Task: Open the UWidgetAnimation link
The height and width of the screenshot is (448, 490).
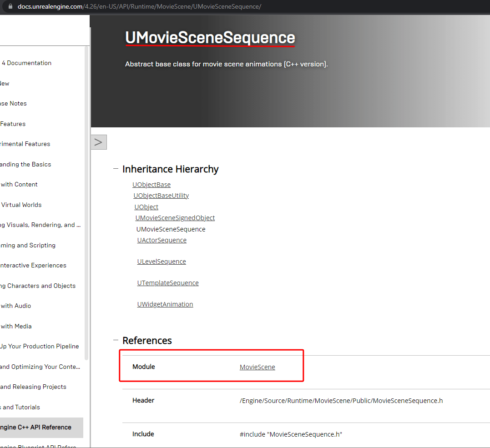Action: point(165,304)
